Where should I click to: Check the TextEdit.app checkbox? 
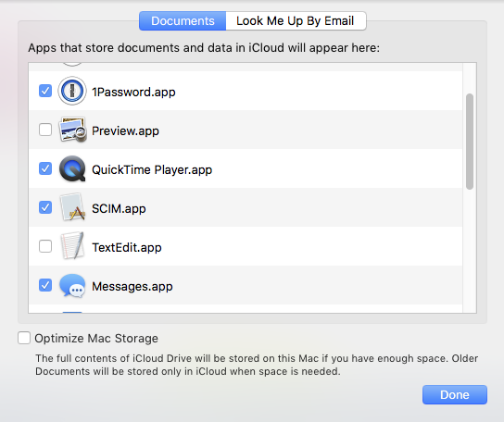click(x=45, y=246)
